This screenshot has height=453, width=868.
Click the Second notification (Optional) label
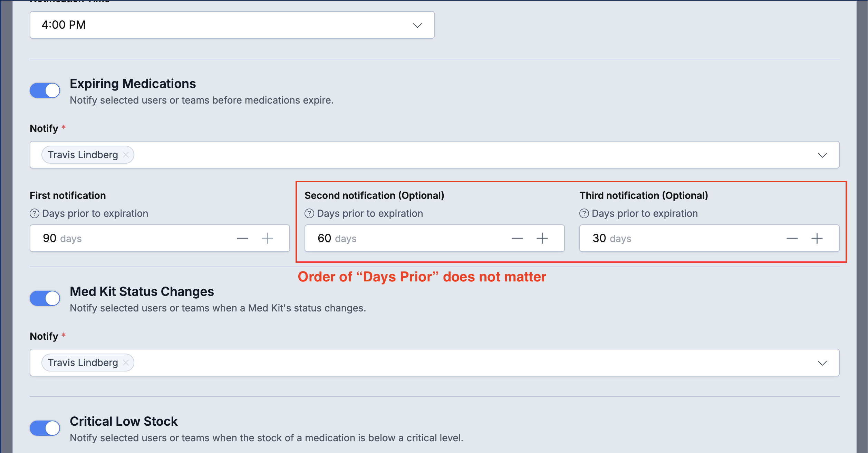pyautogui.click(x=374, y=195)
